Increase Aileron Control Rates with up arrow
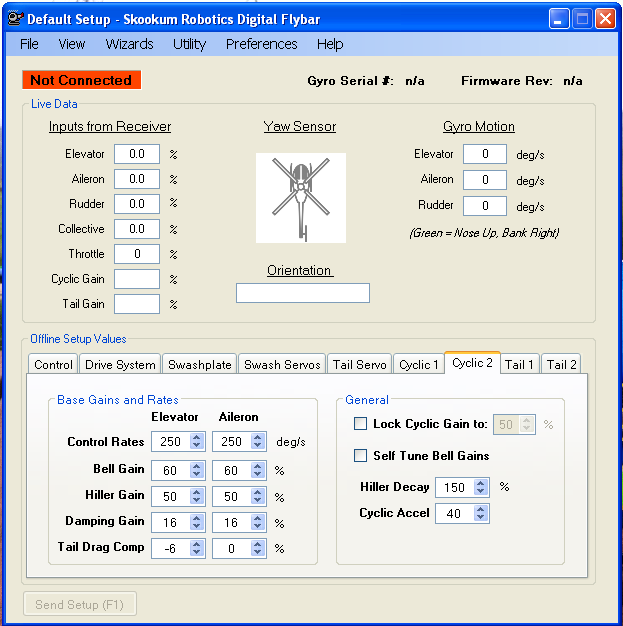 coord(258,437)
